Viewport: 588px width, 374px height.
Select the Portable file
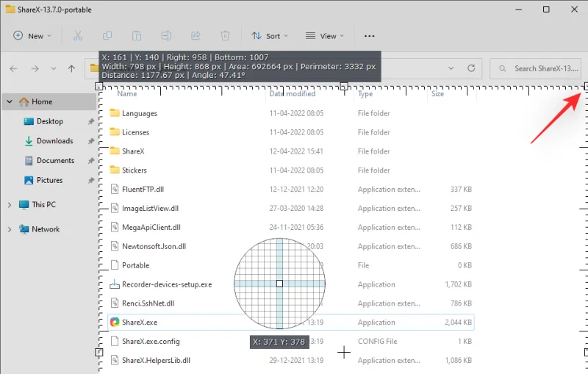(x=135, y=265)
